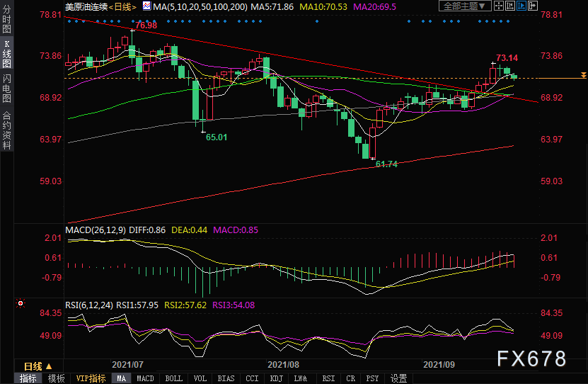The image size is (588, 384).
Task: Click the 73.14 recent high label
Action: 507,58
